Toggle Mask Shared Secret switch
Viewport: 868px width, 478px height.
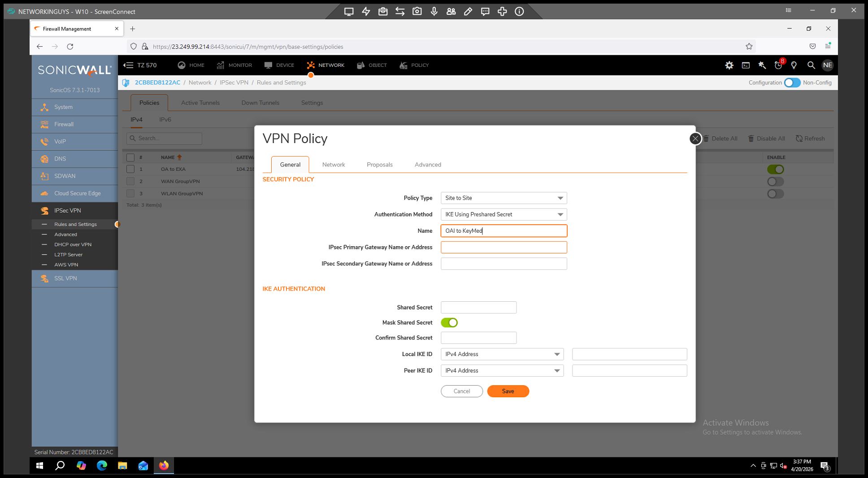[449, 323]
